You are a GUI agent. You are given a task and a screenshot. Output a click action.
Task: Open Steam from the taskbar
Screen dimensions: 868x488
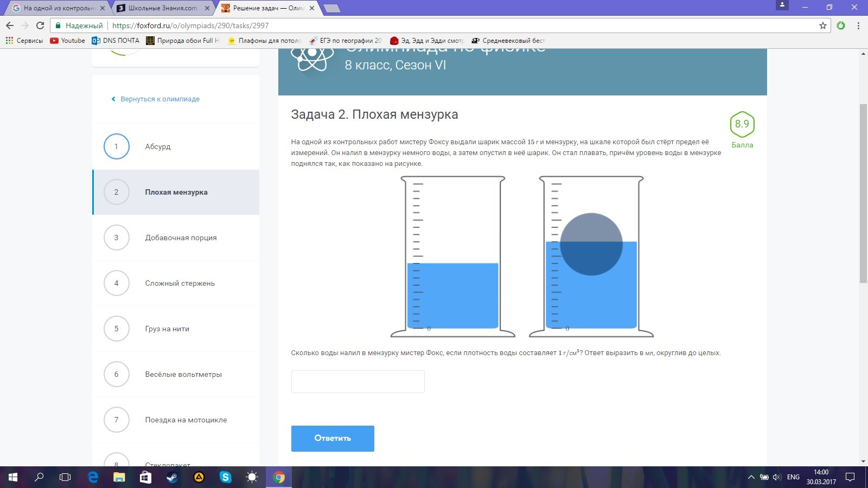point(172,477)
